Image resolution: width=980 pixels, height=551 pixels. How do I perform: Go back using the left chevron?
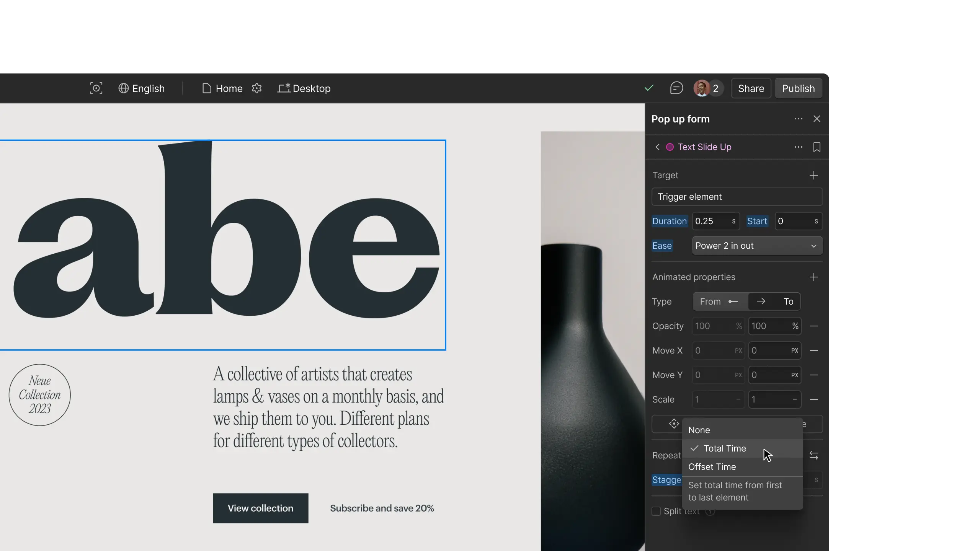click(658, 147)
